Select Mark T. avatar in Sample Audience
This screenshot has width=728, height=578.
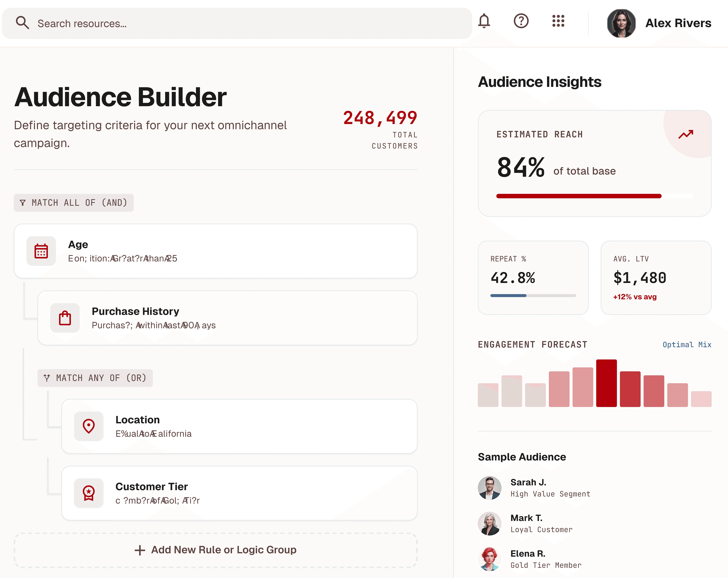point(489,524)
